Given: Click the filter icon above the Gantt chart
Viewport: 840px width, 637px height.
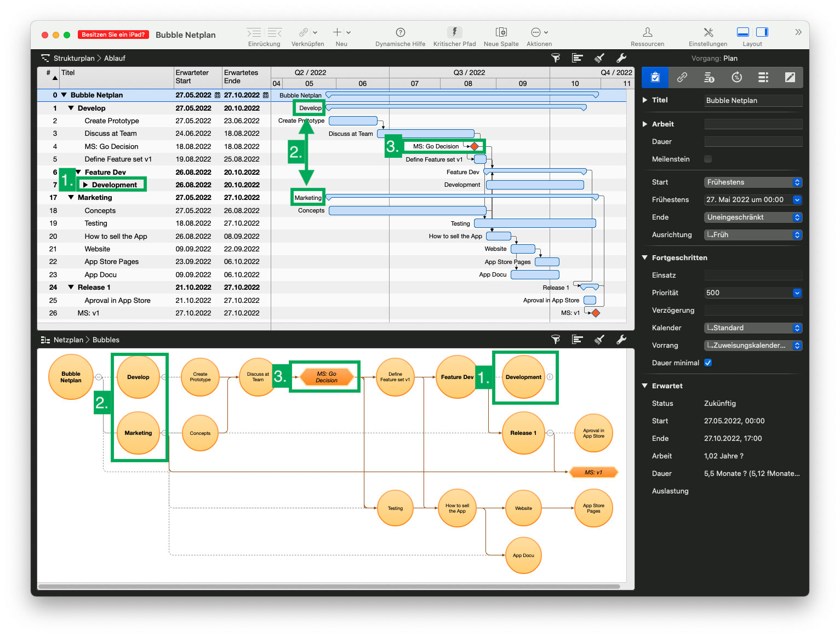Looking at the screenshot, I should 556,58.
